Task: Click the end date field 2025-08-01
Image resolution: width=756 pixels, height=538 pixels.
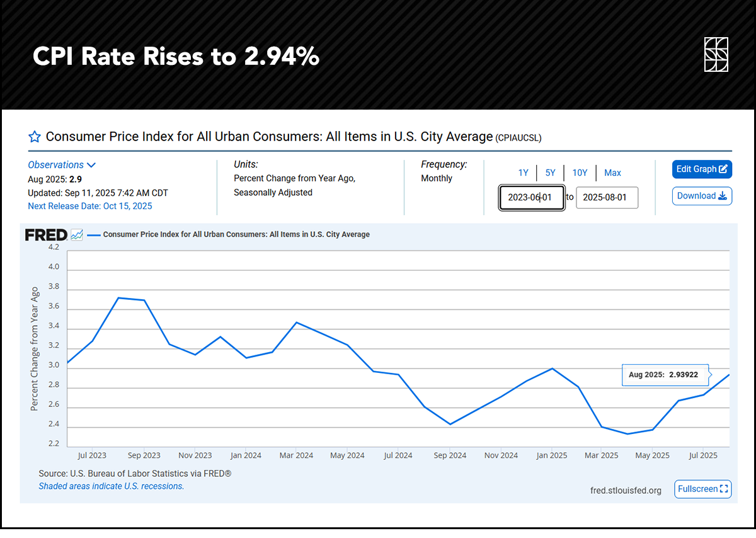Action: 607,197
